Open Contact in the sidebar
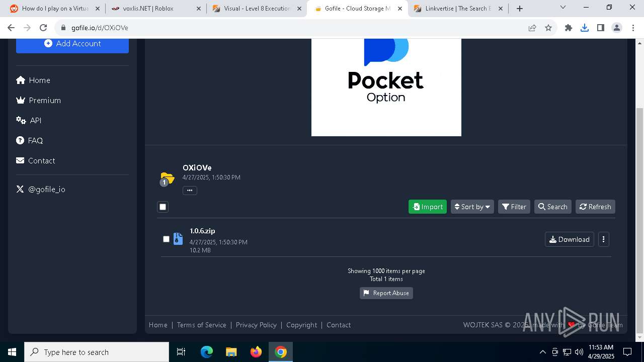644x362 pixels. pos(35,161)
